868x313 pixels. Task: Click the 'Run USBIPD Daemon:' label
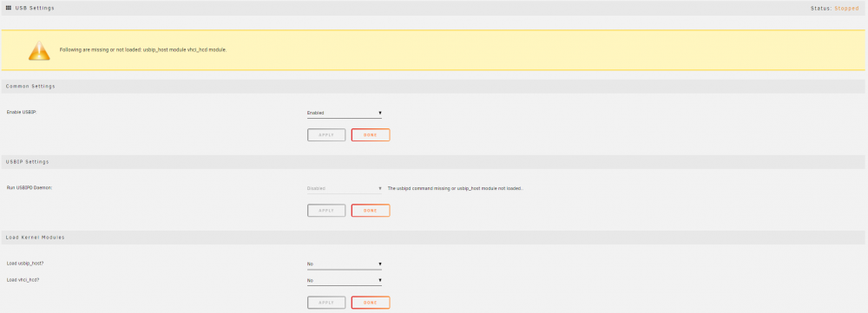pyautogui.click(x=30, y=187)
